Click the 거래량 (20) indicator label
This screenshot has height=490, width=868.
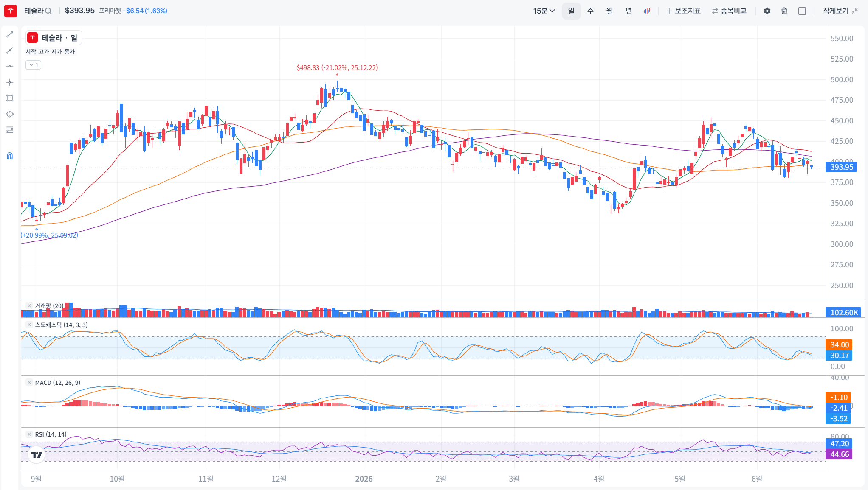click(49, 305)
